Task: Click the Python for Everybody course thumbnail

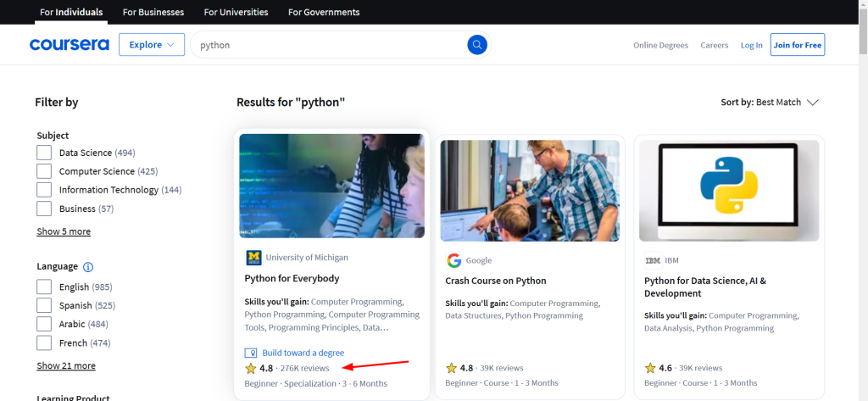Action: coord(331,187)
